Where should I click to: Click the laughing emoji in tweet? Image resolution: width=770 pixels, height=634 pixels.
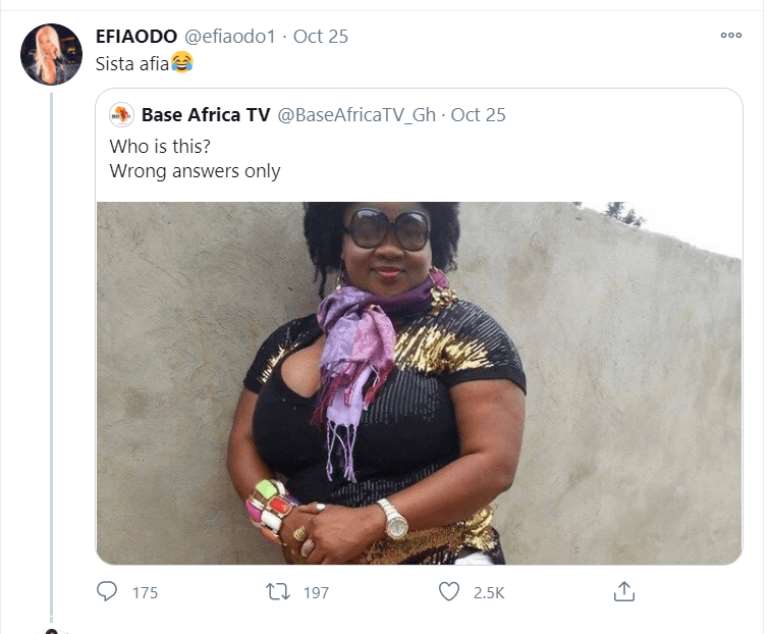(x=182, y=62)
